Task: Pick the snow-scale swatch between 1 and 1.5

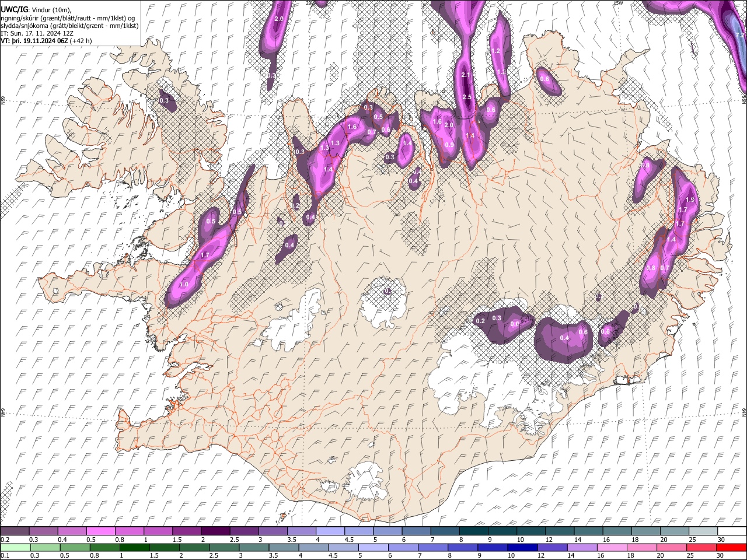Action: tap(159, 531)
